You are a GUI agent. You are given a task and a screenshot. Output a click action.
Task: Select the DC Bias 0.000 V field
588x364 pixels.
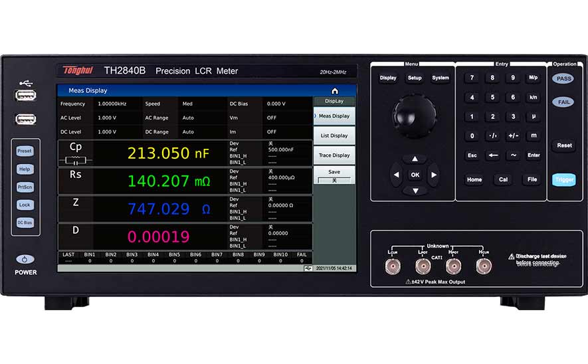pyautogui.click(x=276, y=104)
